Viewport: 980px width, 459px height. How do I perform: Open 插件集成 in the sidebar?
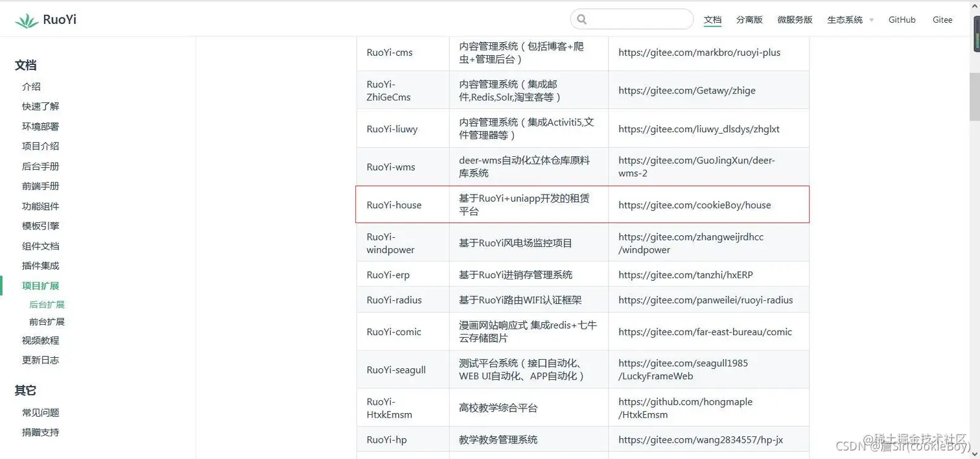(40, 266)
